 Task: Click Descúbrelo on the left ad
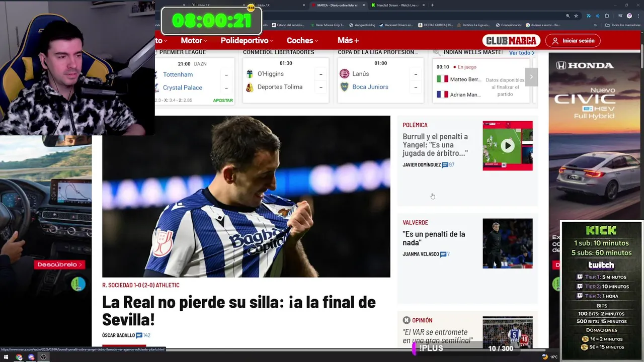click(x=60, y=264)
